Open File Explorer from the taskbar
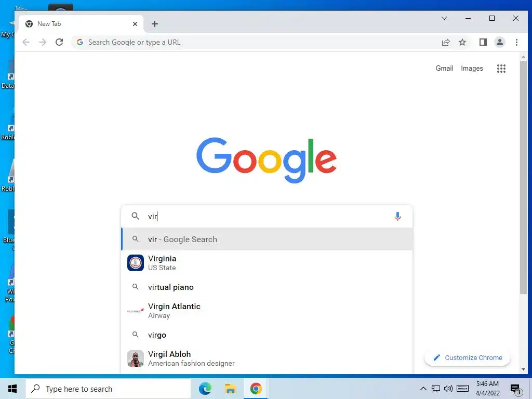The height and width of the screenshot is (399, 532). 230,389
